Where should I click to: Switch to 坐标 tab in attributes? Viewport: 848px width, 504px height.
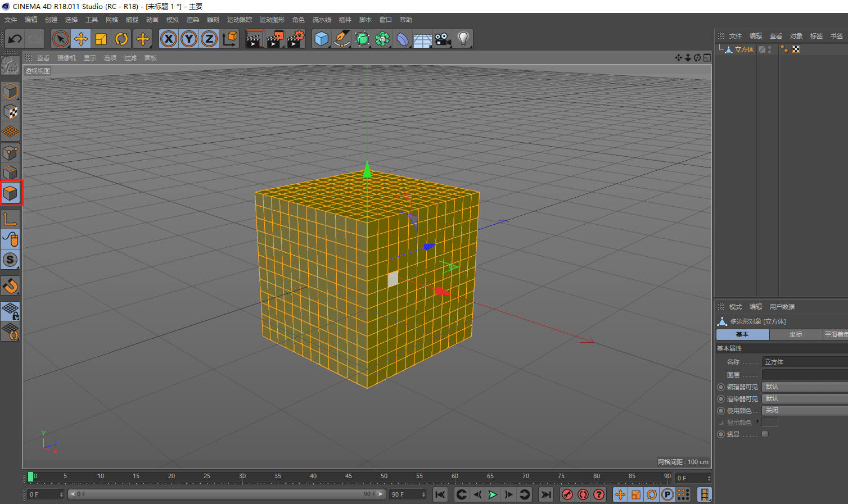(x=796, y=334)
